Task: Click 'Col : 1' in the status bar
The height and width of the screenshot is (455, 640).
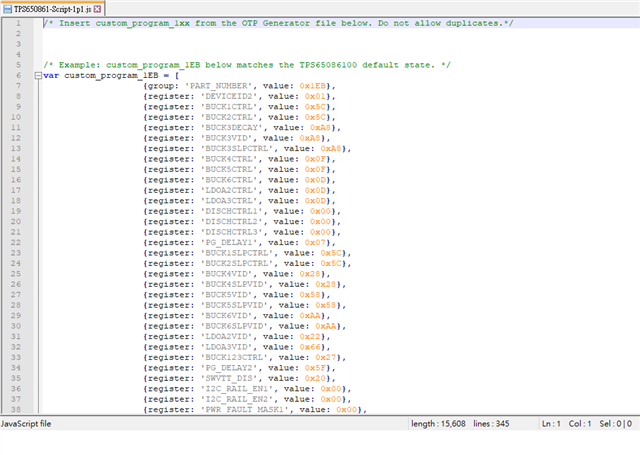Action: tap(580, 424)
